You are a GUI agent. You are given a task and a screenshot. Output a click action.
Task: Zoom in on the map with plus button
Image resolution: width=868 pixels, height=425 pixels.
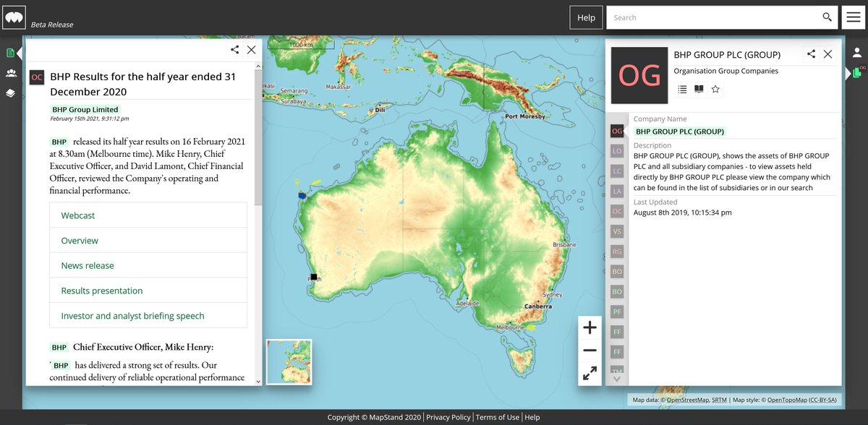[590, 327]
